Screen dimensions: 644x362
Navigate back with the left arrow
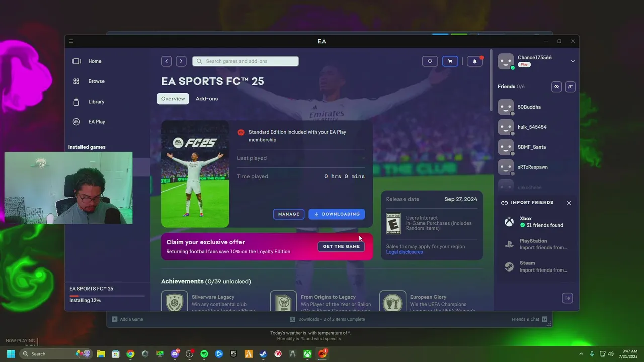click(x=166, y=61)
